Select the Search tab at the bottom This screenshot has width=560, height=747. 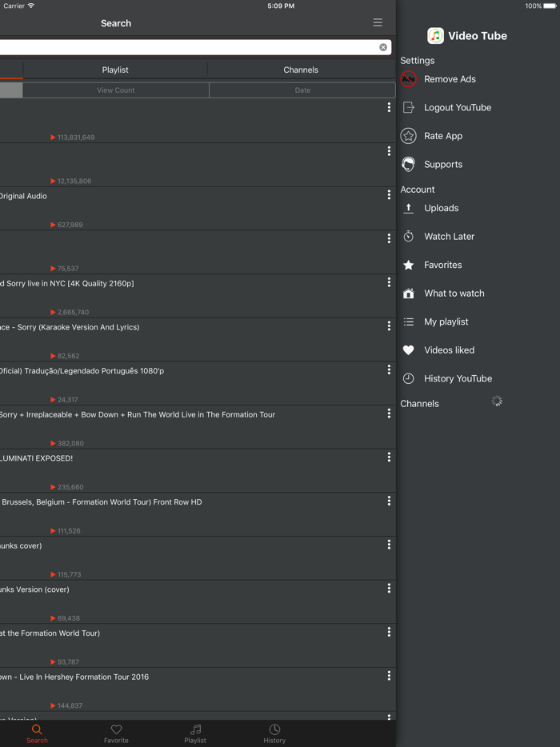point(37,733)
